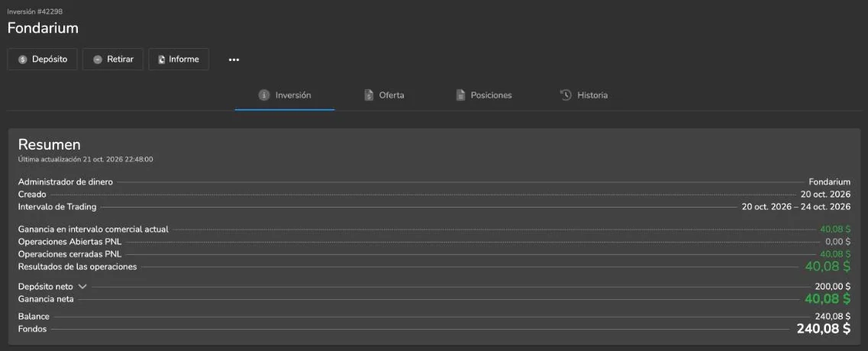Click the Resultados de las operaciones 40,08 $ value

[x=828, y=266]
